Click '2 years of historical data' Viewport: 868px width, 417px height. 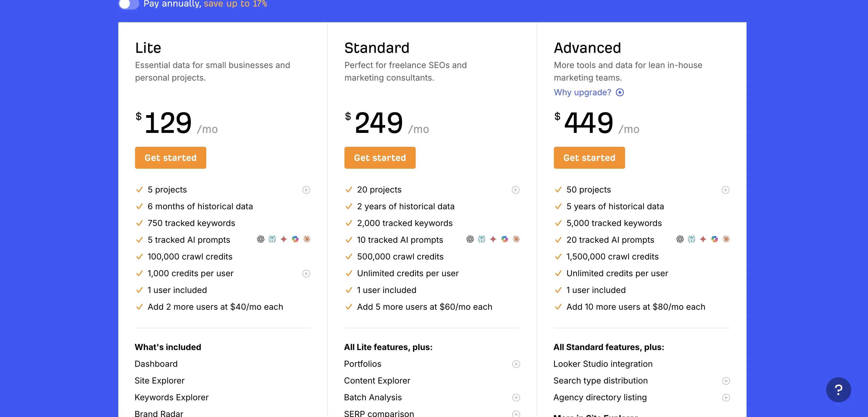point(406,206)
